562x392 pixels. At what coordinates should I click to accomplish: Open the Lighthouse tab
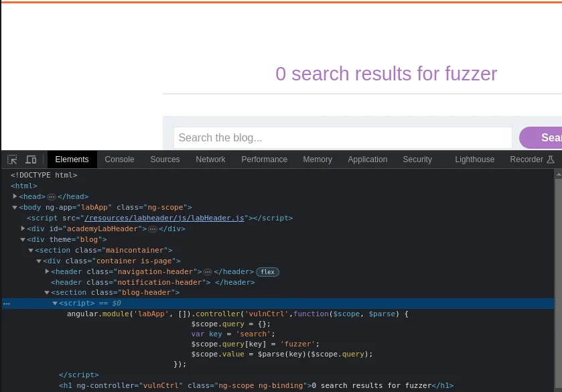coord(474,159)
